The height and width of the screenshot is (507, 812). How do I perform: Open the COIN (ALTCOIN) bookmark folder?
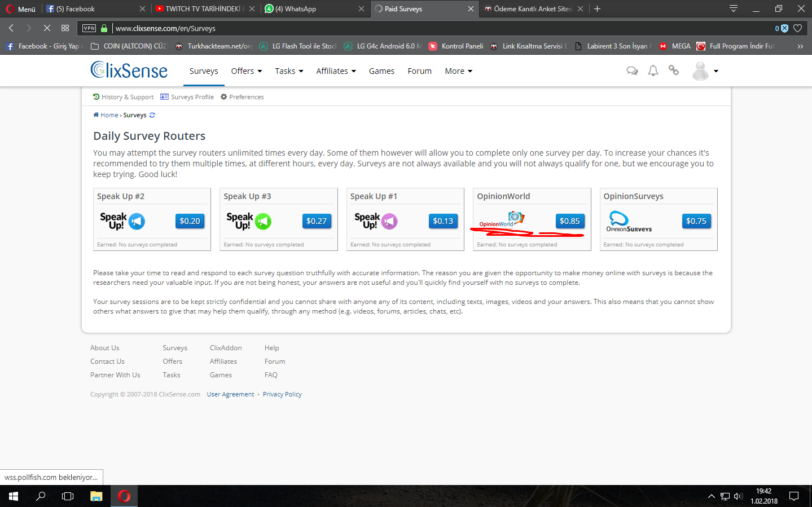tap(129, 46)
